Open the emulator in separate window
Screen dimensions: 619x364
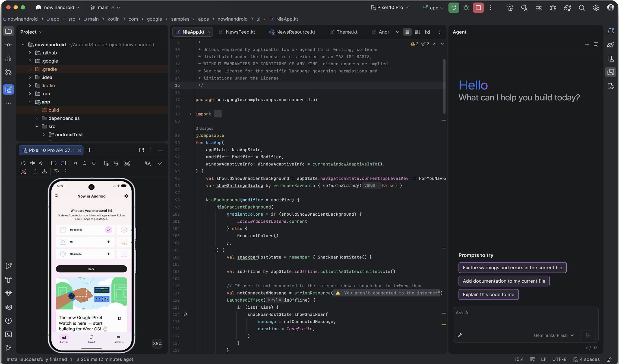coord(141,150)
